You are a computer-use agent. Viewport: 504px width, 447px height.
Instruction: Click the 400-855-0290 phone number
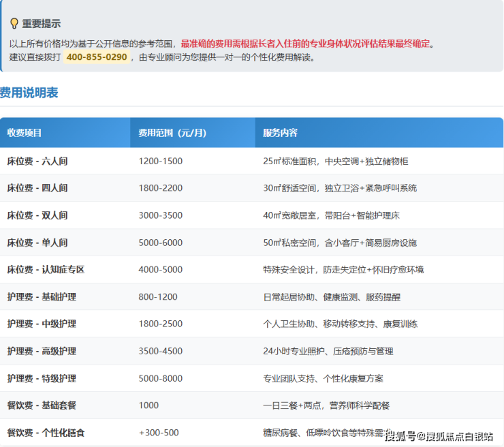click(x=96, y=57)
